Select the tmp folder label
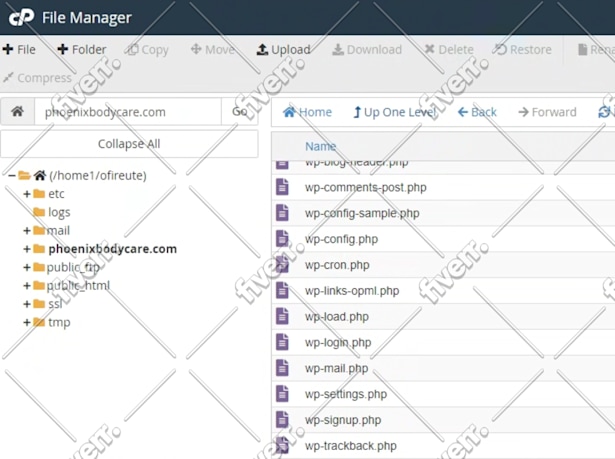Image resolution: width=615 pixels, height=459 pixels. [59, 322]
